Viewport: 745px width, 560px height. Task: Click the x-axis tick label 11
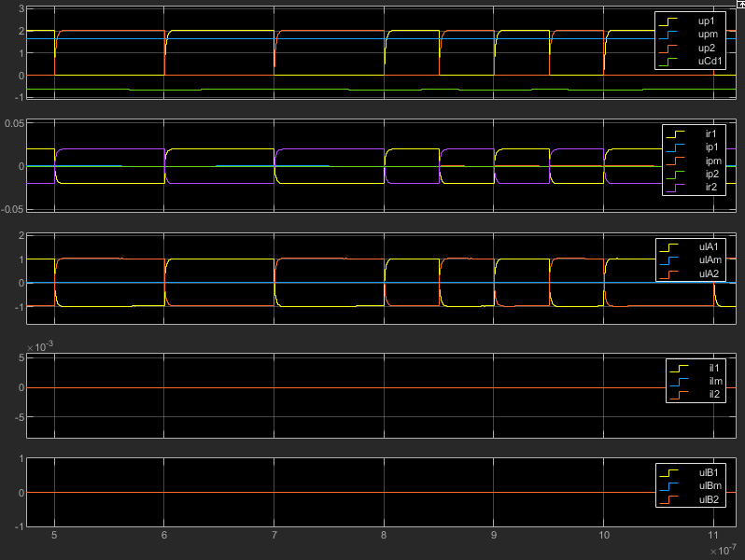[713, 536]
